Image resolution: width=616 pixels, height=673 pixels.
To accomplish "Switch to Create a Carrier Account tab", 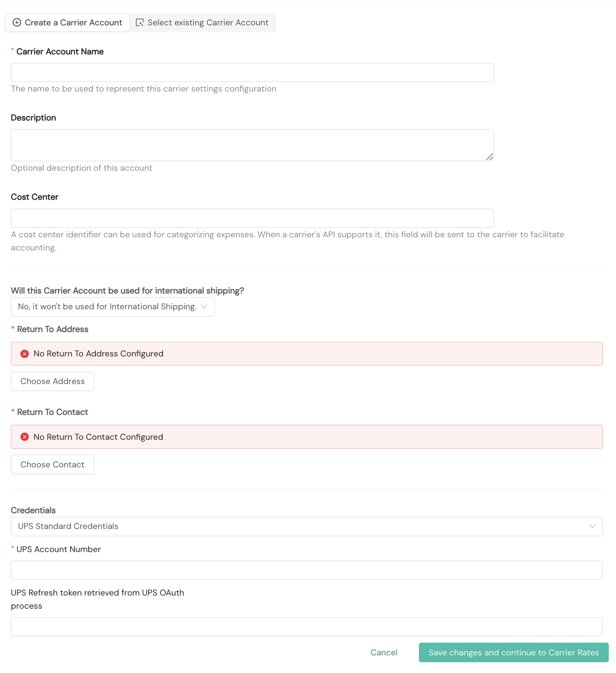I will point(67,23).
